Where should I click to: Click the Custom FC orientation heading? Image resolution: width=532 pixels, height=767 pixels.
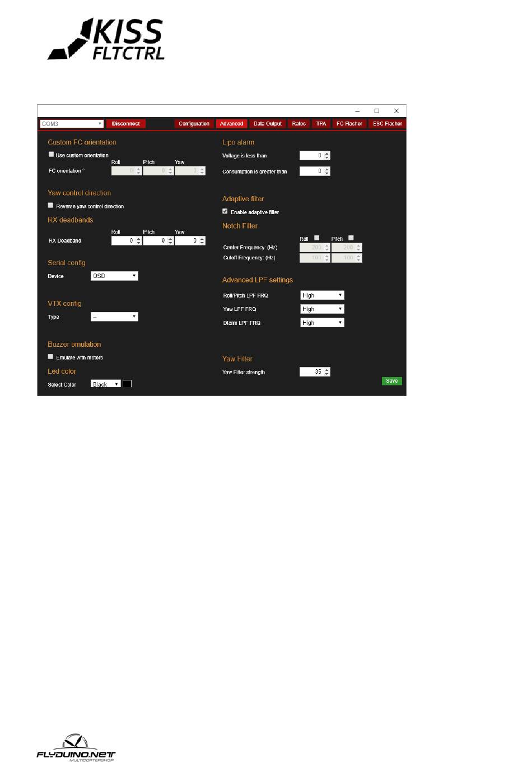(x=82, y=142)
